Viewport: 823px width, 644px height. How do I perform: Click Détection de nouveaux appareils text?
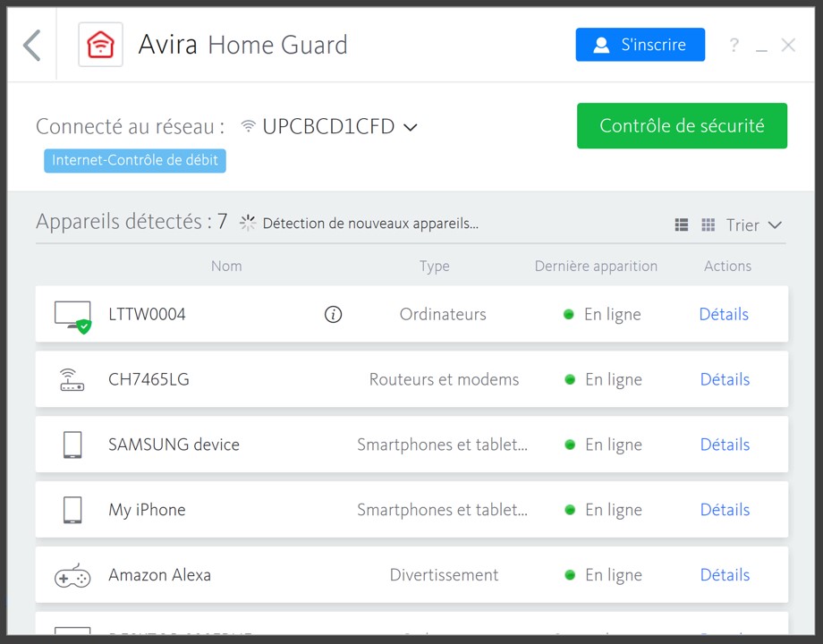370,224
